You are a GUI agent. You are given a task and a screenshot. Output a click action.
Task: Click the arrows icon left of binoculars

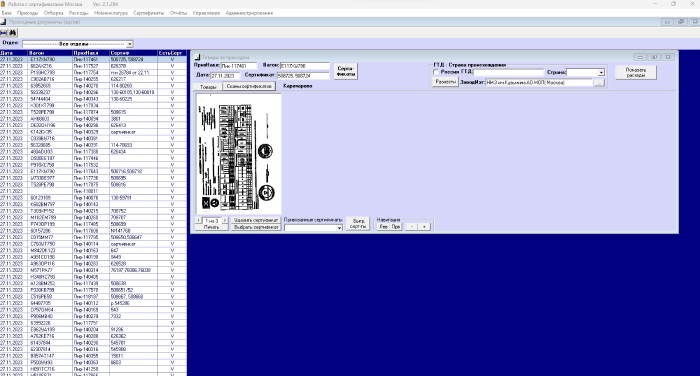click(x=4, y=33)
